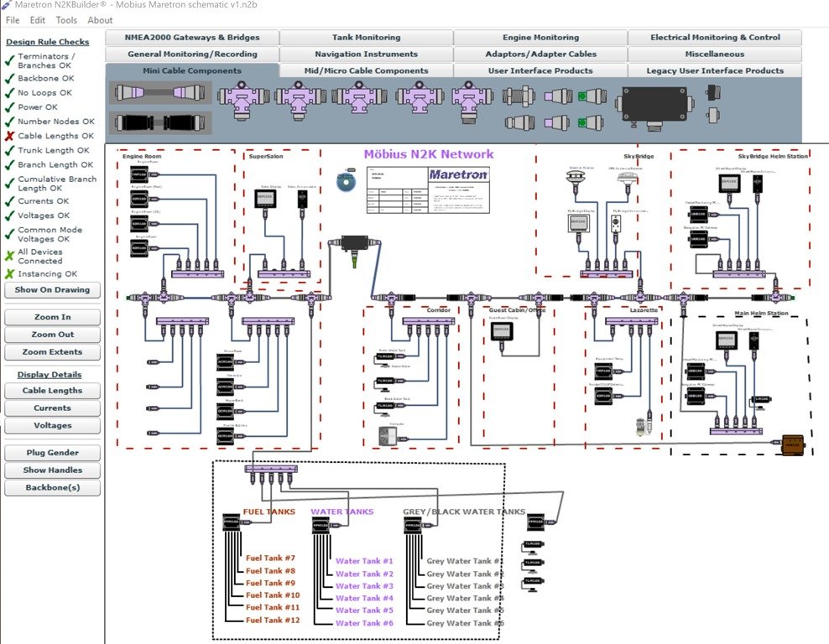Open the About menu

click(x=100, y=20)
